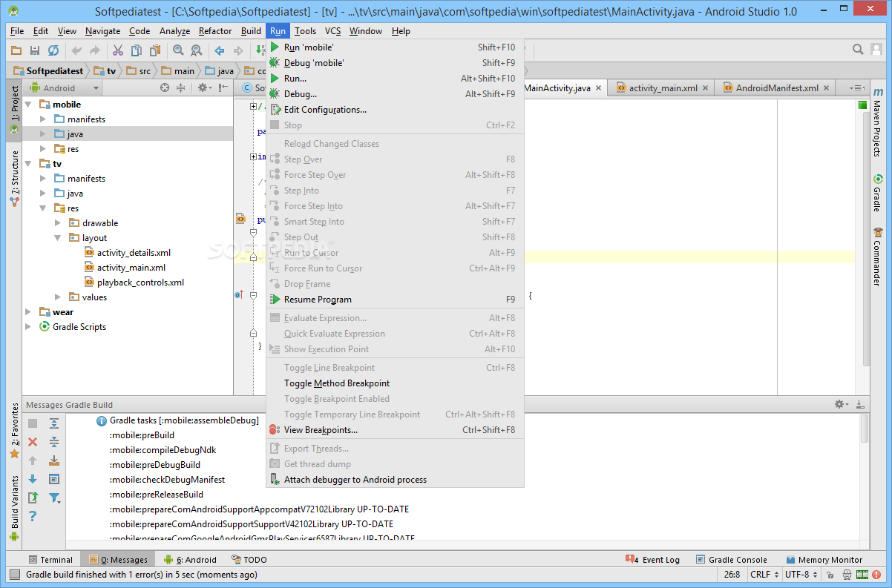Viewport: 892px width, 588px height.
Task: Choose Run 'mobile' from Run menu
Action: (395, 47)
